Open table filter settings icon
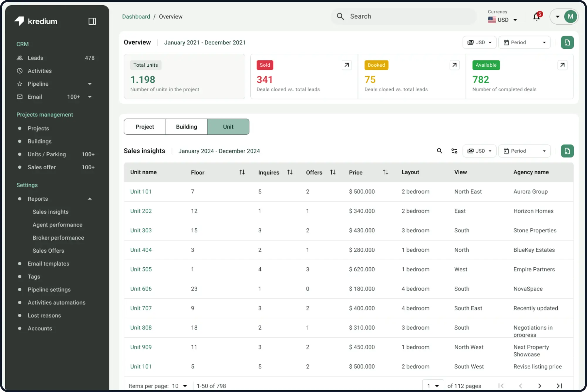Screen dimensions: 587x392 pos(454,151)
